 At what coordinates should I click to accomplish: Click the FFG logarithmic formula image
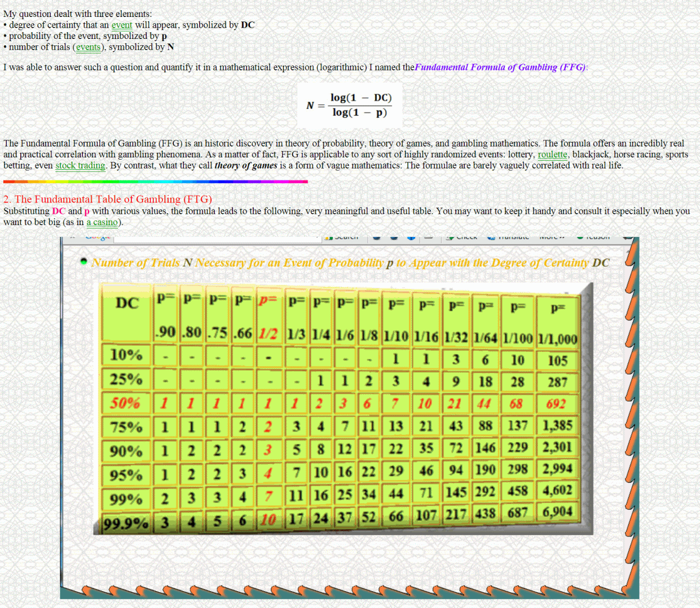coord(350,105)
